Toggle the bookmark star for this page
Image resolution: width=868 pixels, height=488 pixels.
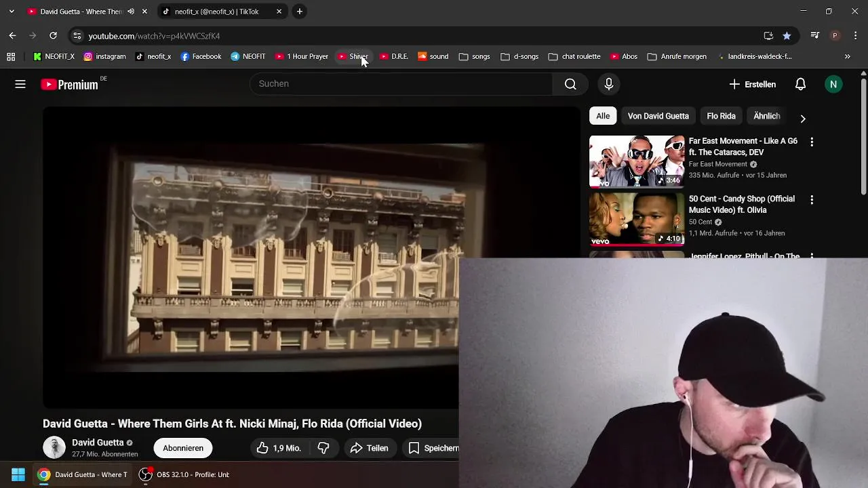787,36
